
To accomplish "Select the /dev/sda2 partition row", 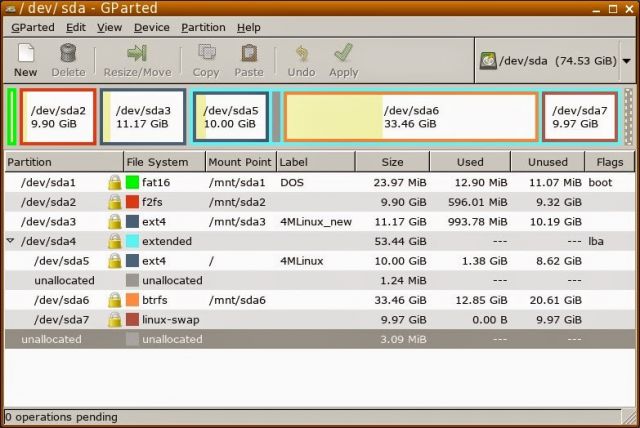I will 320,202.
